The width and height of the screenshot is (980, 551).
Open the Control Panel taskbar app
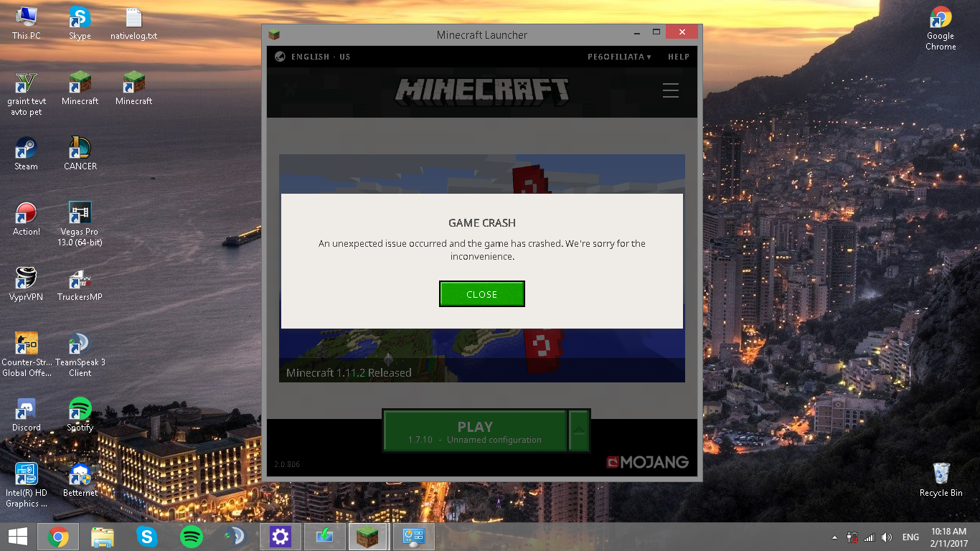414,537
